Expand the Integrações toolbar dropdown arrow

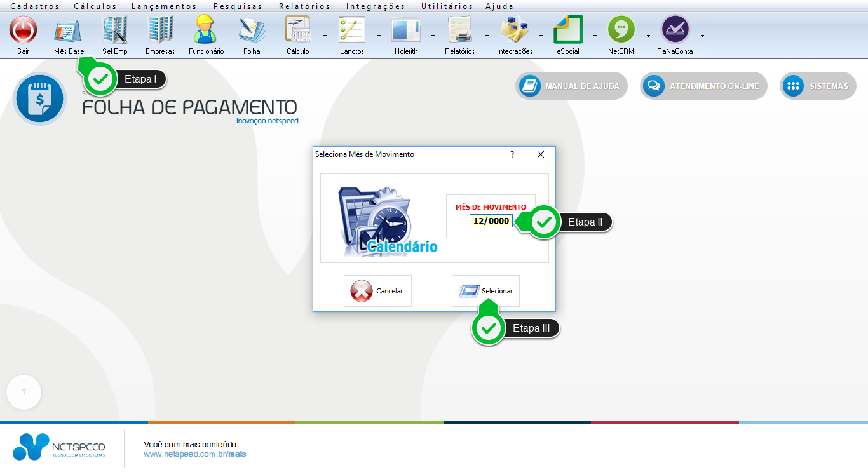pyautogui.click(x=541, y=36)
